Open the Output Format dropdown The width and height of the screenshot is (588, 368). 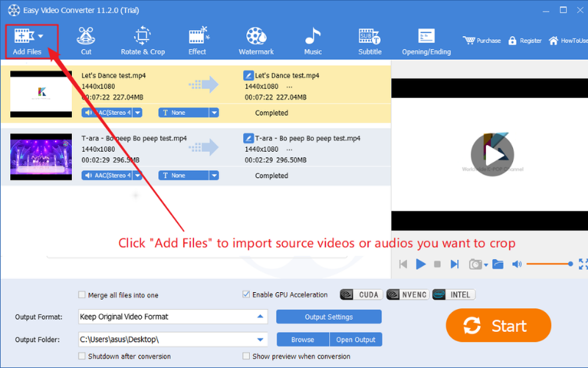pyautogui.click(x=173, y=316)
